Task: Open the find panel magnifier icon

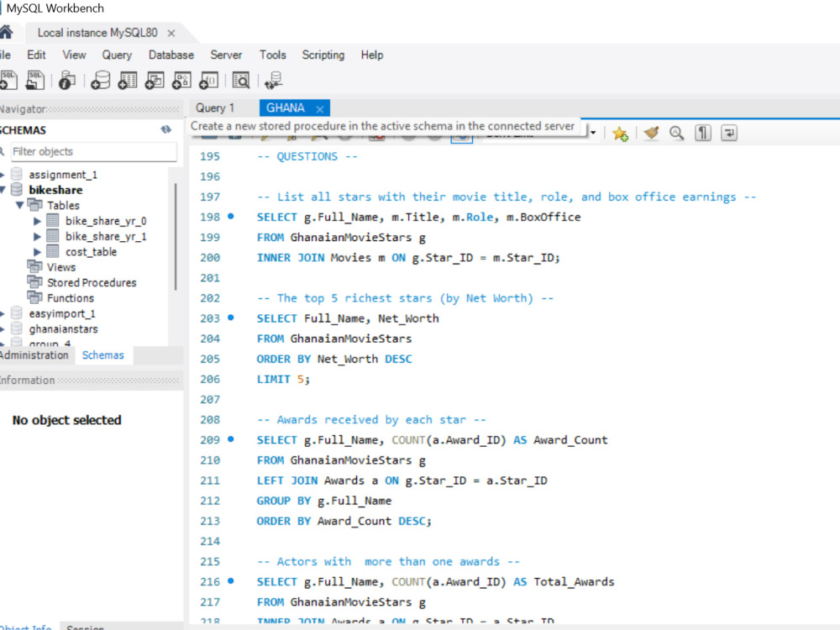Action: pyautogui.click(x=676, y=133)
